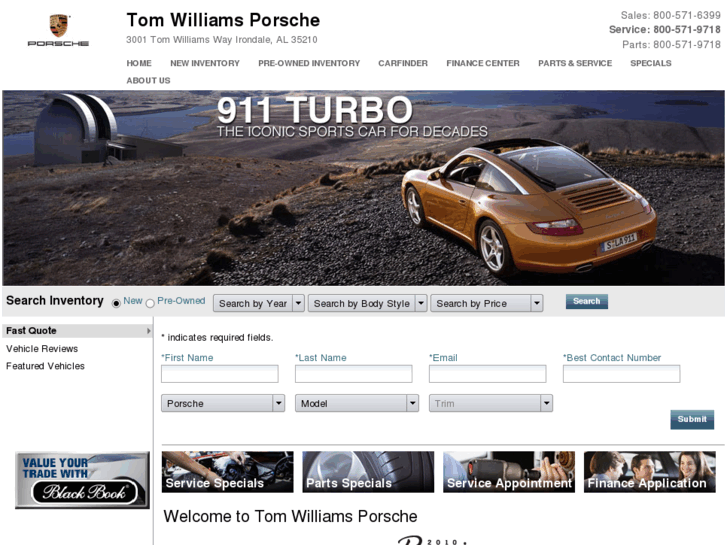This screenshot has width=727, height=545.
Task: Open the CARFINDER menu item
Action: 403,63
